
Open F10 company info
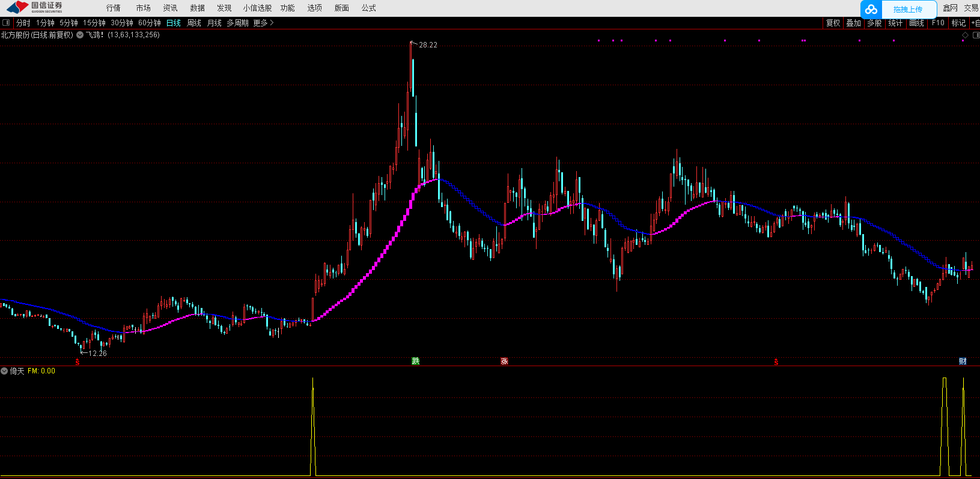pos(938,23)
